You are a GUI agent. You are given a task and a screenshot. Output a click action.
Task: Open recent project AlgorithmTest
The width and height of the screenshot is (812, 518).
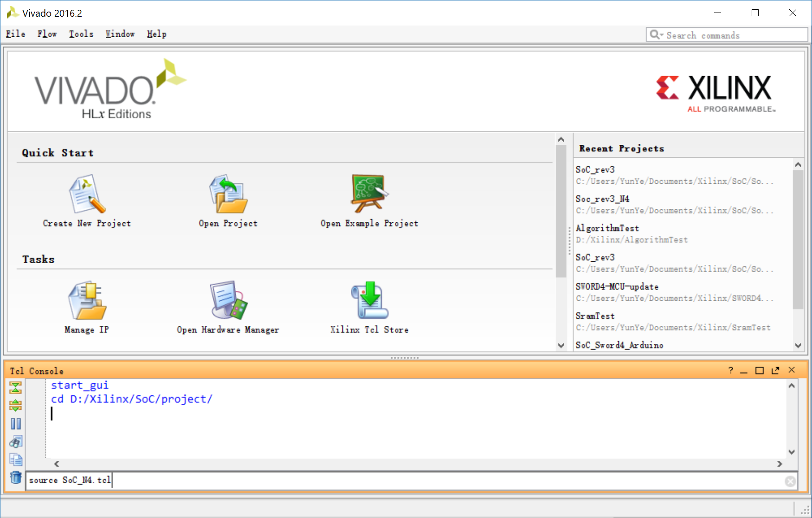pyautogui.click(x=607, y=228)
